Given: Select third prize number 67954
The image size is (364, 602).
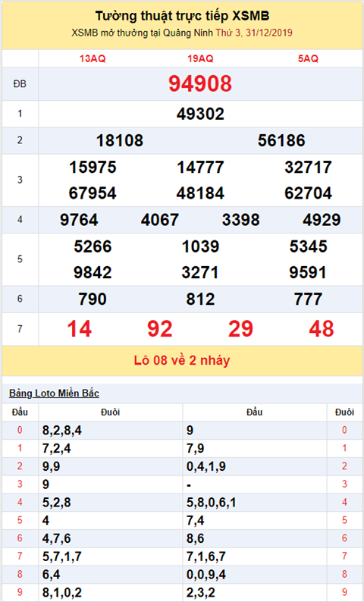Looking at the screenshot, I should coord(93,193).
